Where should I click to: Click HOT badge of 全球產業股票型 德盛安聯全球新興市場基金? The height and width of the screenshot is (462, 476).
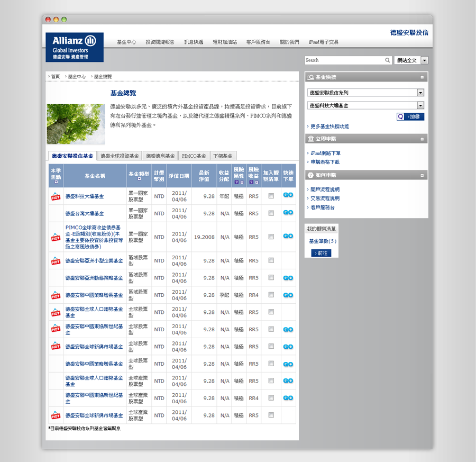tap(56, 415)
